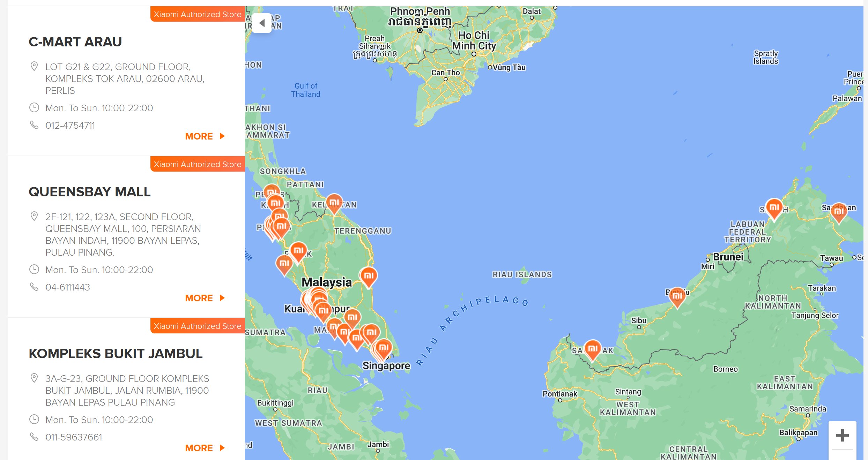Click the location pin icon for Kompleks Bukit Jambul
This screenshot has height=460, width=868.
click(x=34, y=378)
